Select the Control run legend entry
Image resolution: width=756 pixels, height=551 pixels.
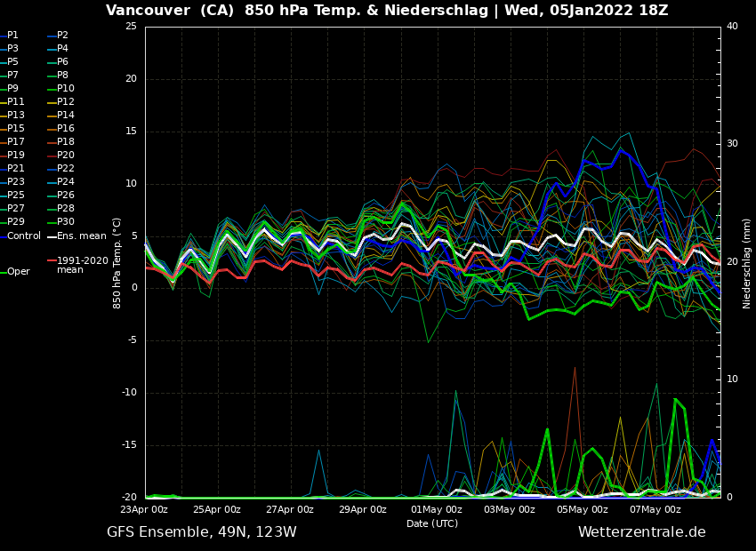(23, 236)
